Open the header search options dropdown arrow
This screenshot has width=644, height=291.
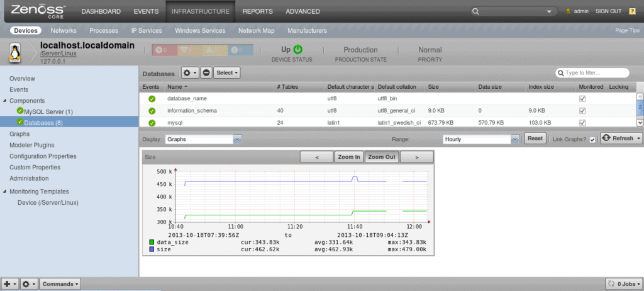[548, 12]
